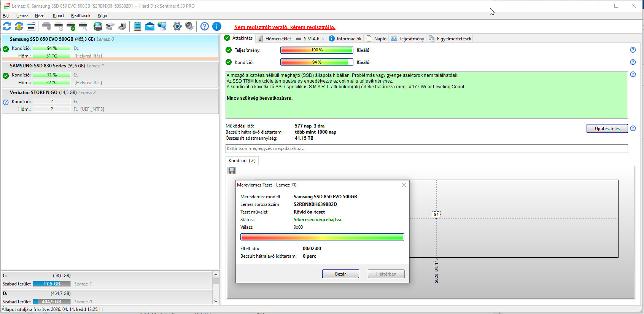Image resolution: width=644 pixels, height=314 pixels.
Task: Click the grey hard disk toolbar icon
Action: click(x=46, y=26)
